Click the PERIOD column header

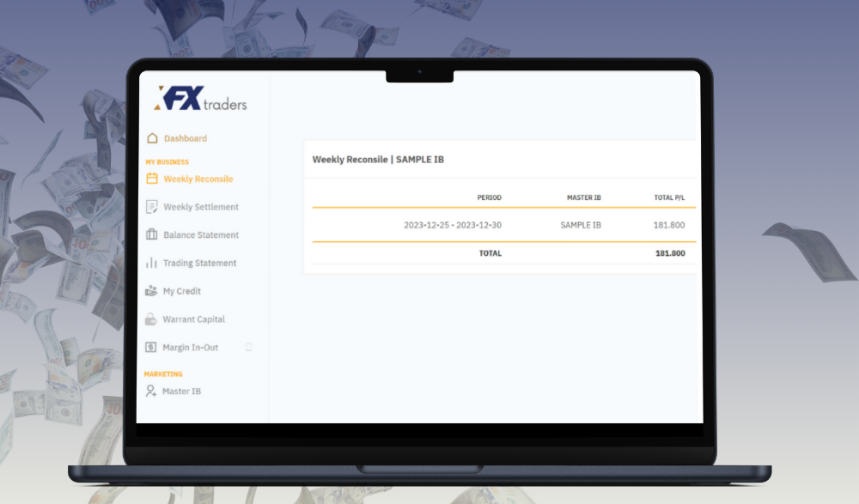[489, 198]
